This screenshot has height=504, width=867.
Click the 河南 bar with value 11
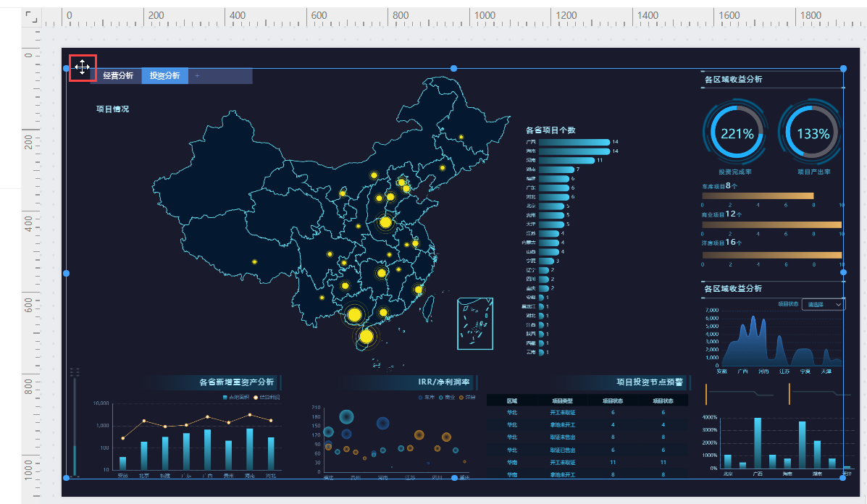(566, 160)
